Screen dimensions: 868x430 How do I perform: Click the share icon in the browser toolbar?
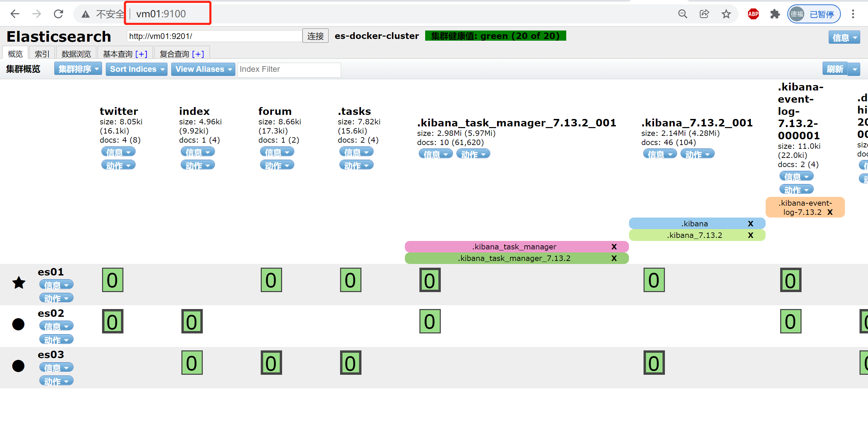point(704,14)
